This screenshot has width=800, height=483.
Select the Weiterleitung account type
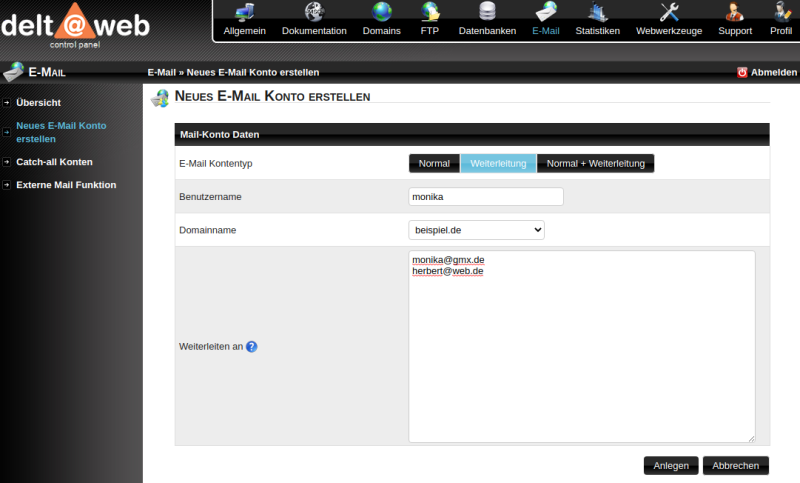tap(498, 163)
